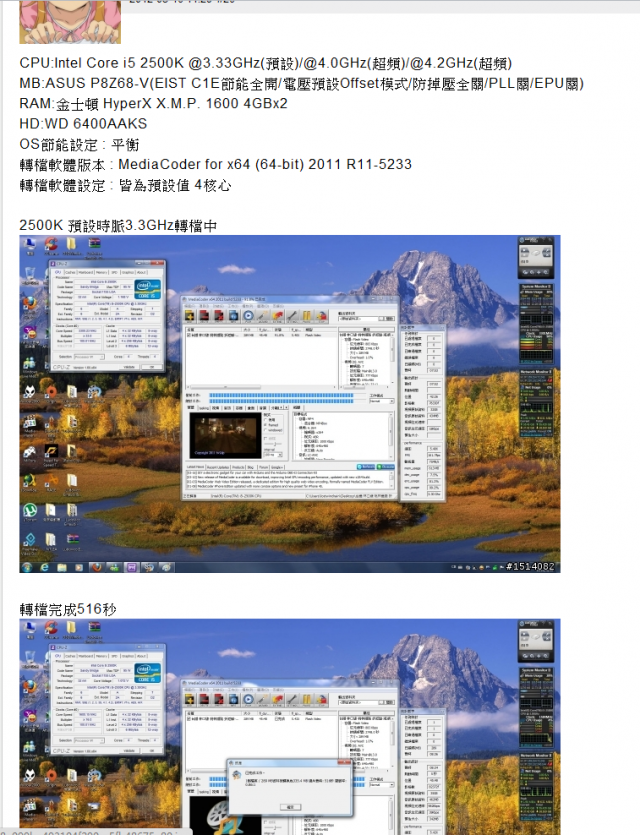Click the Firefox desktop icon in the first screenshot
The height and width of the screenshot is (836, 640).
tap(29, 303)
